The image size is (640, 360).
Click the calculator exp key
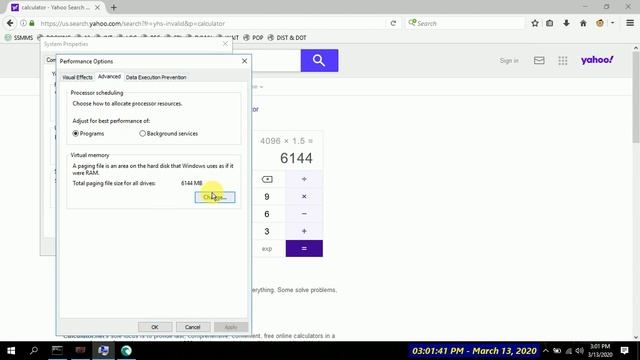(267, 249)
